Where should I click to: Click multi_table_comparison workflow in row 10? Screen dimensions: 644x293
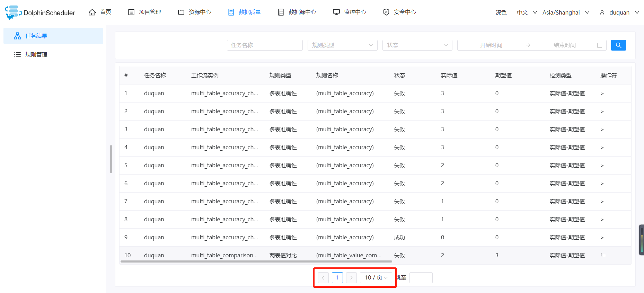point(224,256)
